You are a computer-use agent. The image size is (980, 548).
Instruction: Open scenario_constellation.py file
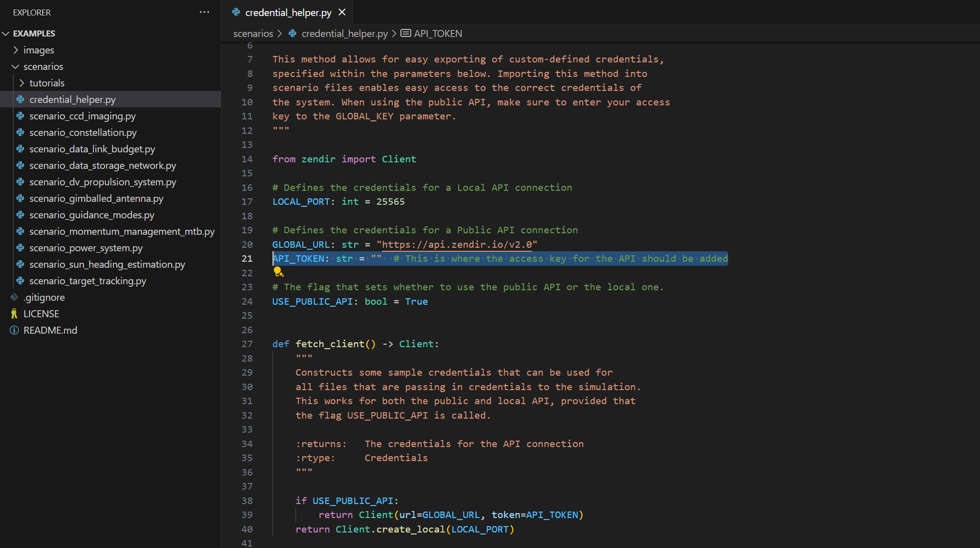83,132
